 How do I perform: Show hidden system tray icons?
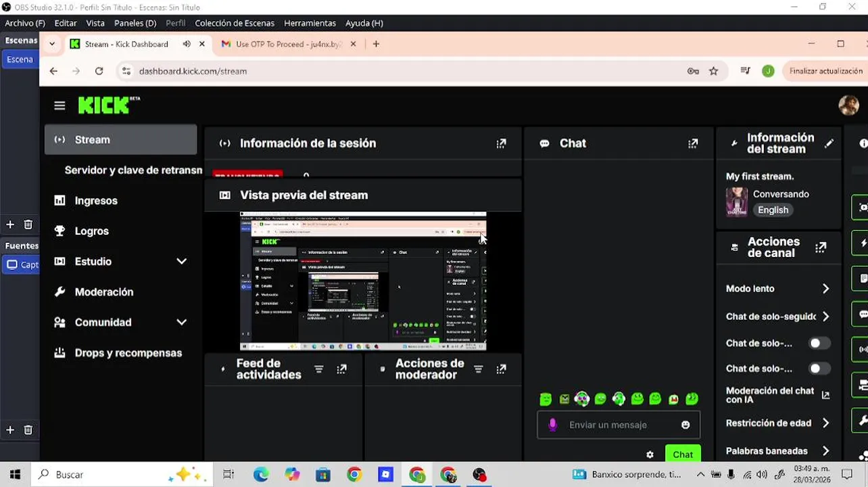click(x=700, y=474)
